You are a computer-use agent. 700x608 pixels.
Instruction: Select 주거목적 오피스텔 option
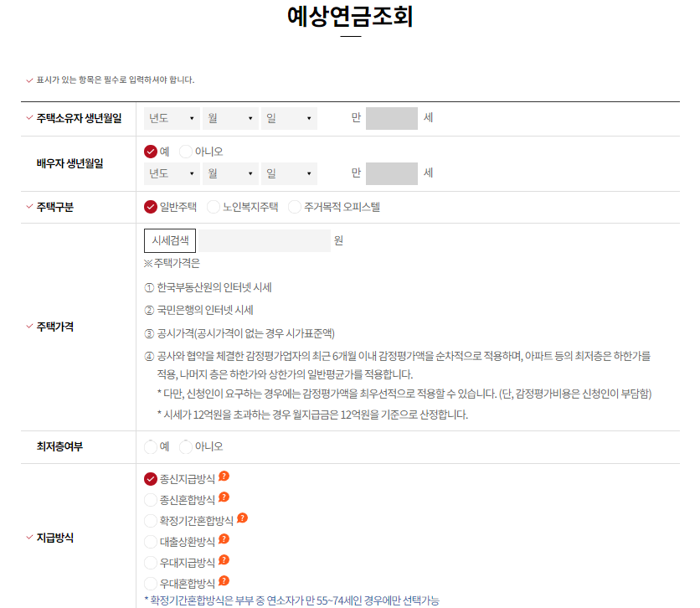pyautogui.click(x=295, y=206)
